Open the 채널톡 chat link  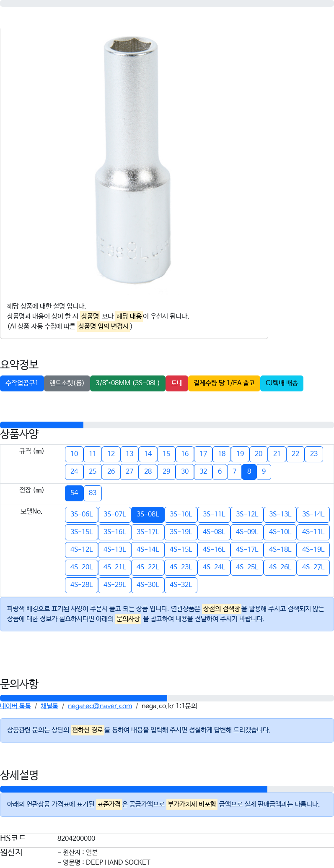point(49,706)
